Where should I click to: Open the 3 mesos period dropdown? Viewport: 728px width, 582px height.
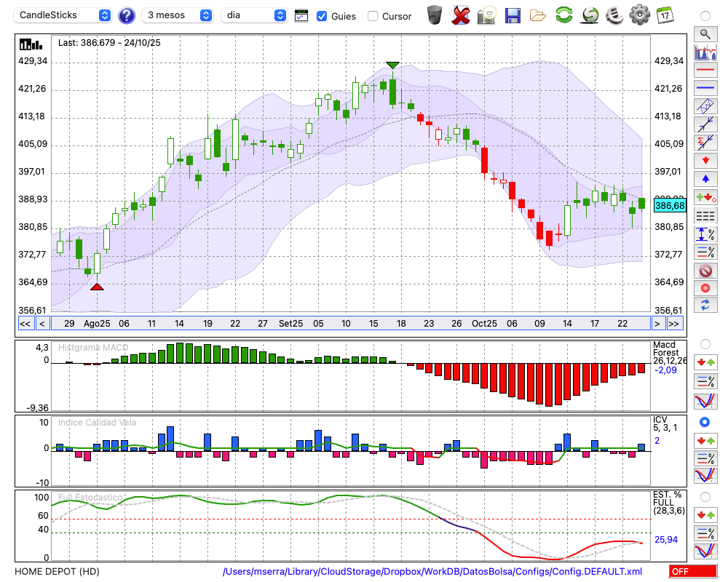(178, 15)
